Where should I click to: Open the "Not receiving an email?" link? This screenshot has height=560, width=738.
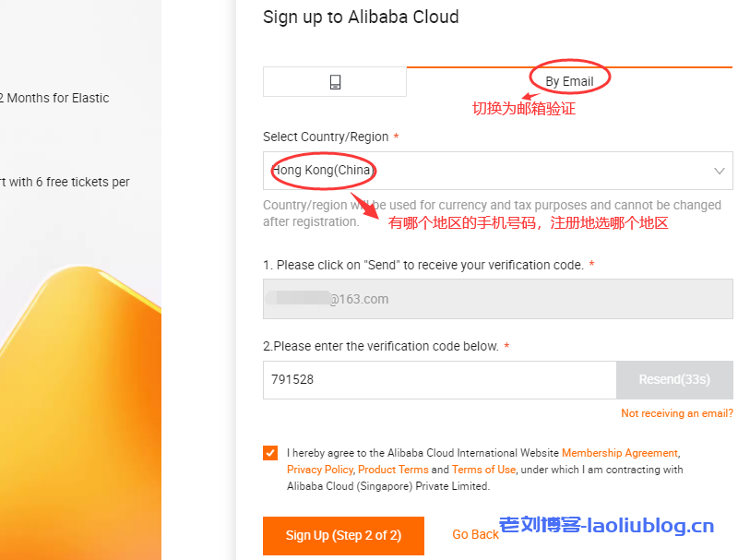(677, 413)
